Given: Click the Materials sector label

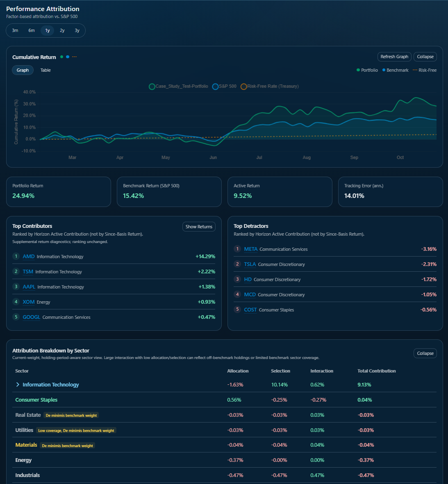Looking at the screenshot, I should coord(26,445).
